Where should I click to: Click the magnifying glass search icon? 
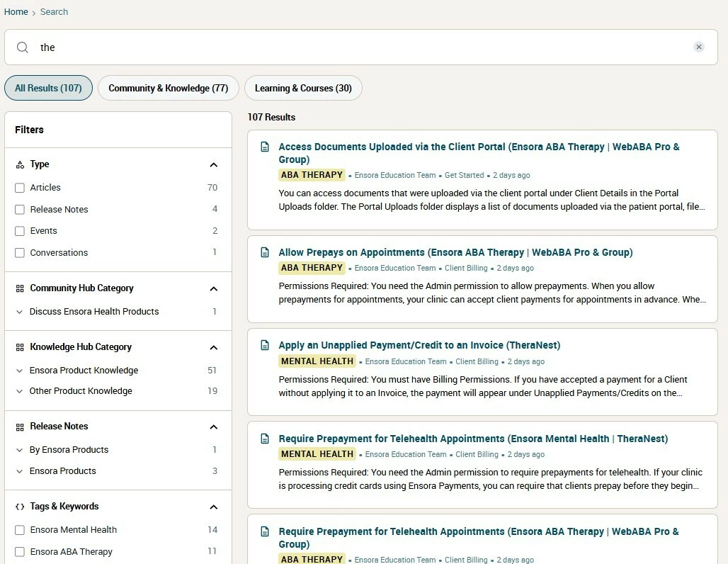(x=22, y=47)
